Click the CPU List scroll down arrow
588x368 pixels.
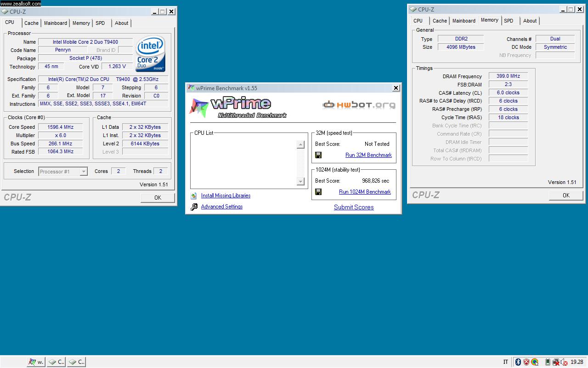[301, 181]
